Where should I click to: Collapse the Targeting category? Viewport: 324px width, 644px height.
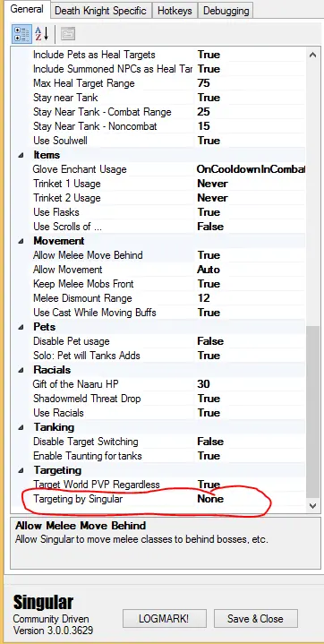point(21,470)
